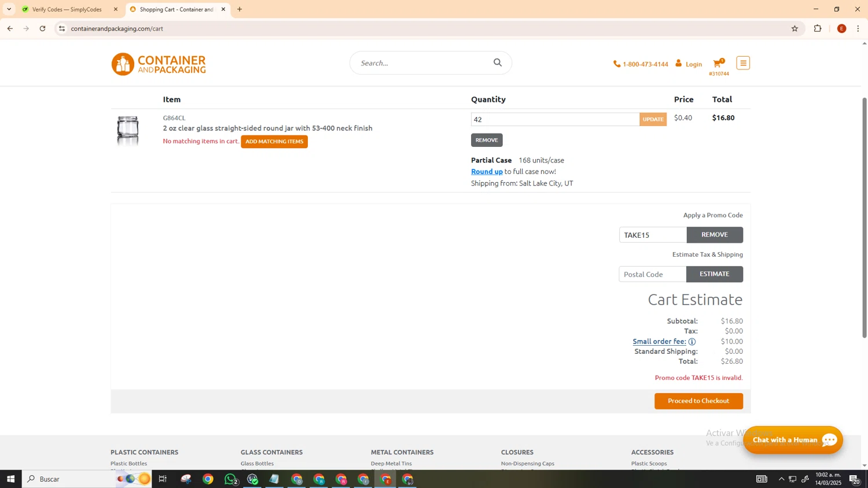Click the Windows taskbar search box
The width and height of the screenshot is (868, 488).
[87, 479]
